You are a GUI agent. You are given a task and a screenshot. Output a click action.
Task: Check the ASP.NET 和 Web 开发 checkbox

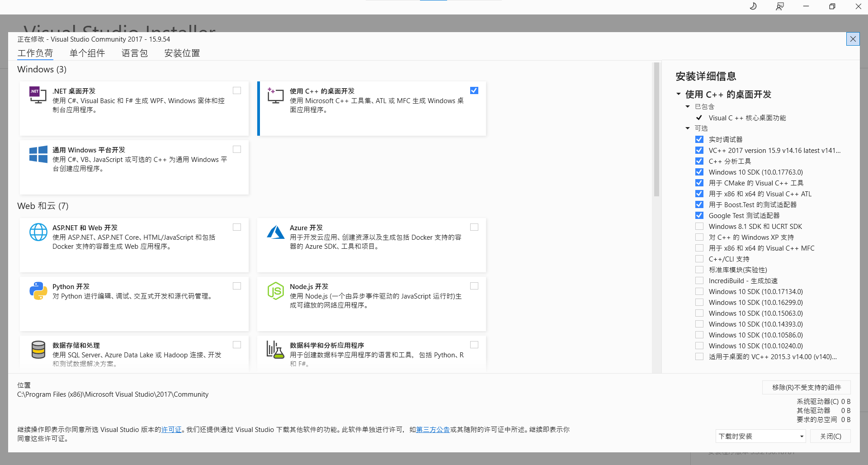237,227
